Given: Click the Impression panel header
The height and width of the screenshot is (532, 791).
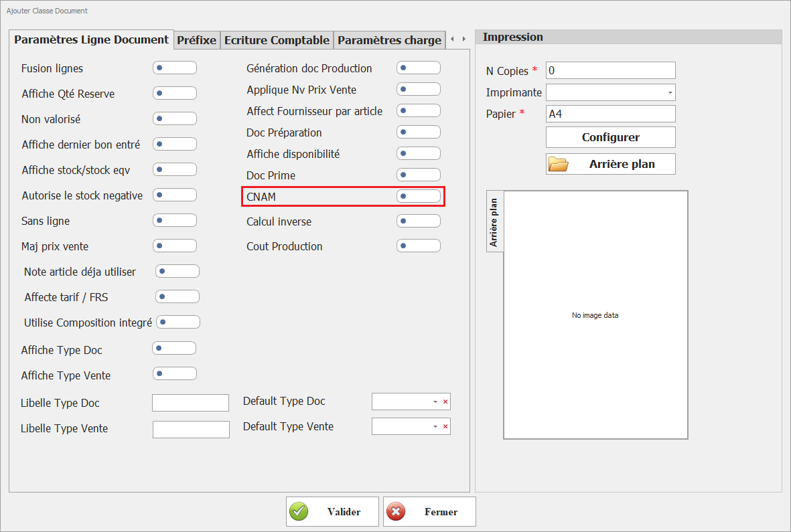Looking at the screenshot, I should (628, 37).
